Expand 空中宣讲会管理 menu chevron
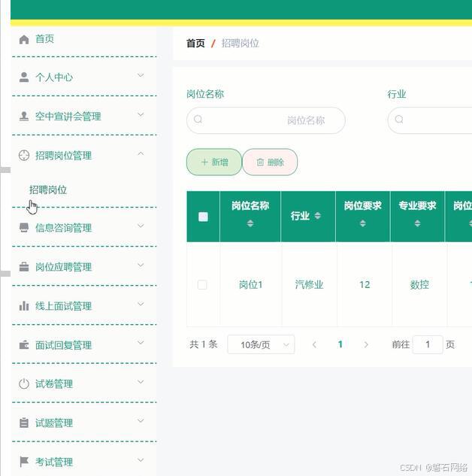Screen dimensions: 472x476 (141, 114)
